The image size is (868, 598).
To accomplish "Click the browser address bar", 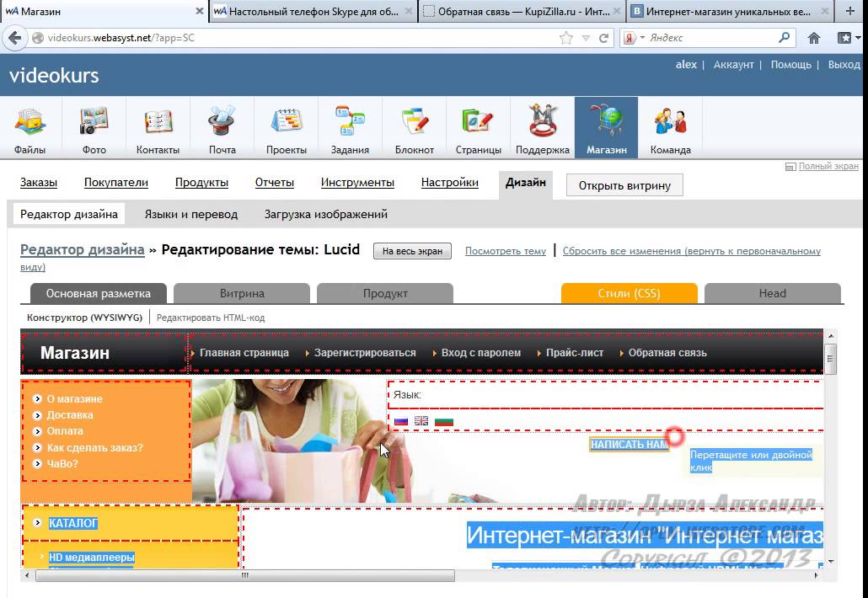I will pyautogui.click(x=295, y=38).
